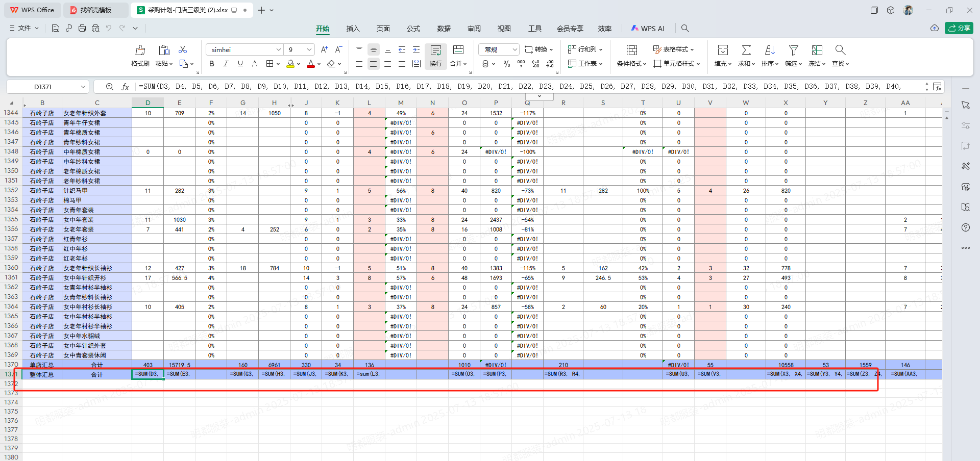Click thousands separator icon
Screen dimensions: 980x461
(521, 64)
